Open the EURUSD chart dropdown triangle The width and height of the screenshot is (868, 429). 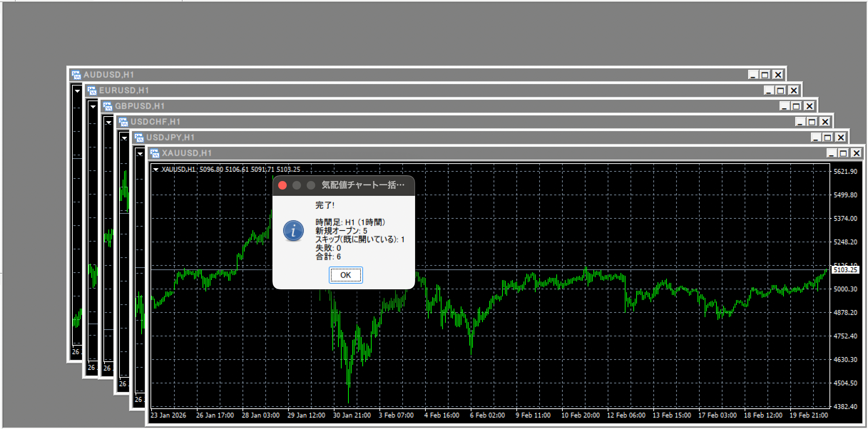[x=93, y=107]
